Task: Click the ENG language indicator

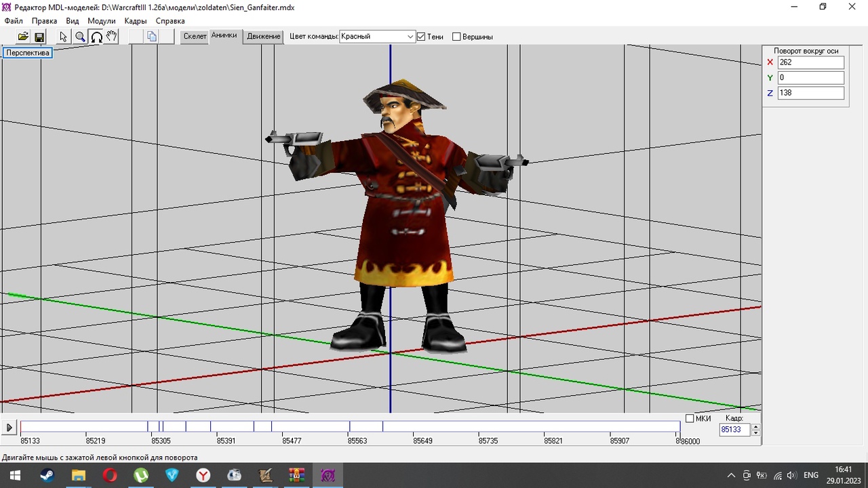Action: (811, 476)
